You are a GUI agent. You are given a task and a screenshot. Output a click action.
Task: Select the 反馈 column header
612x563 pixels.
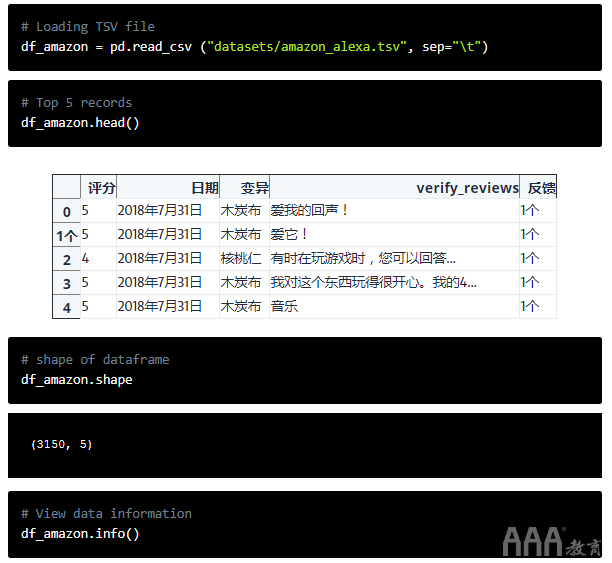[538, 187]
